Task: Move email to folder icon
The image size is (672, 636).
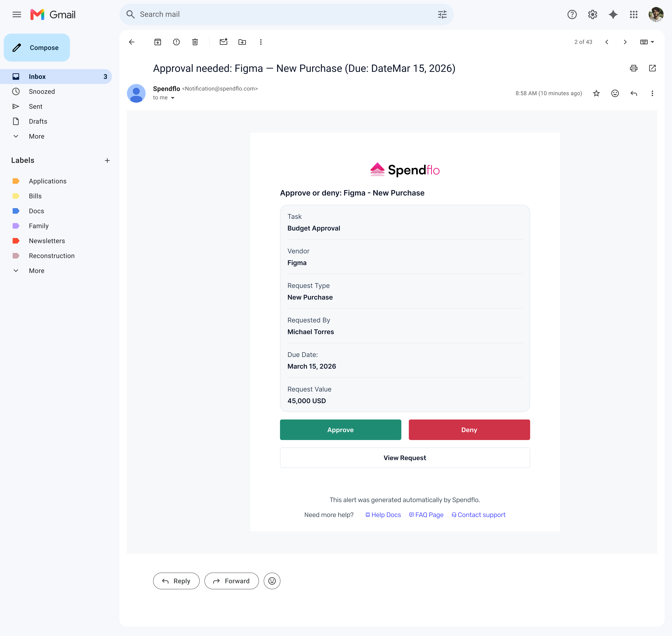Action: point(242,42)
